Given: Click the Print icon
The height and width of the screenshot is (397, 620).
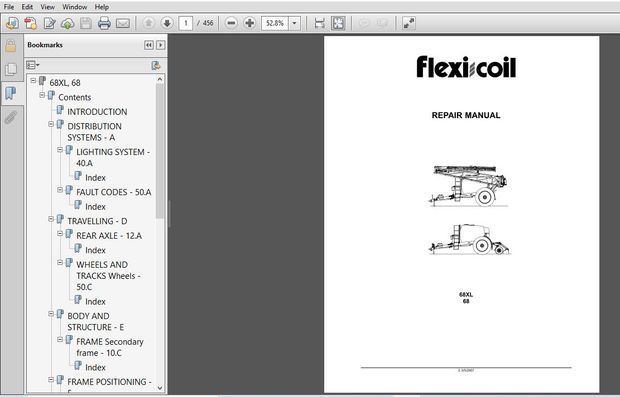Looking at the screenshot, I should [x=104, y=23].
